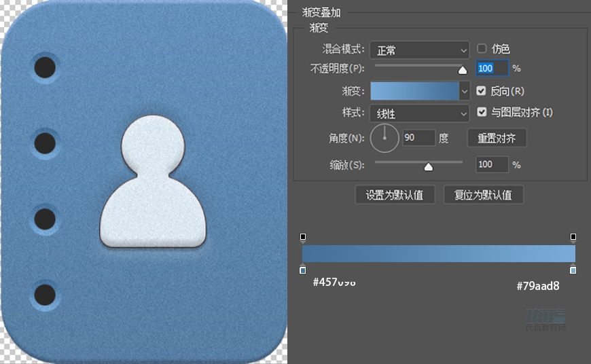Select the left color stop below gradient bar
Image resolution: width=591 pixels, height=364 pixels.
(303, 270)
